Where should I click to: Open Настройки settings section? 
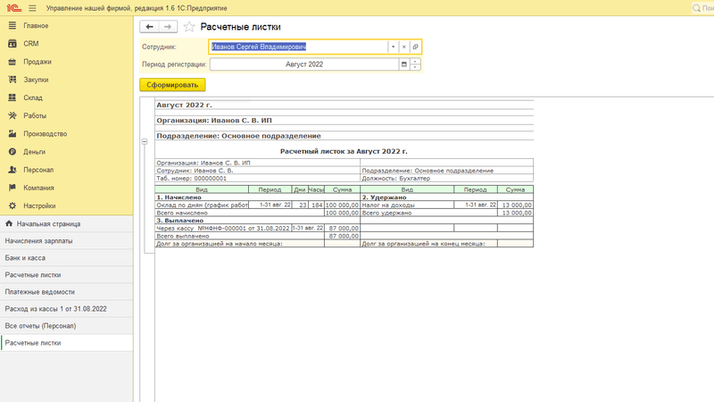point(40,206)
